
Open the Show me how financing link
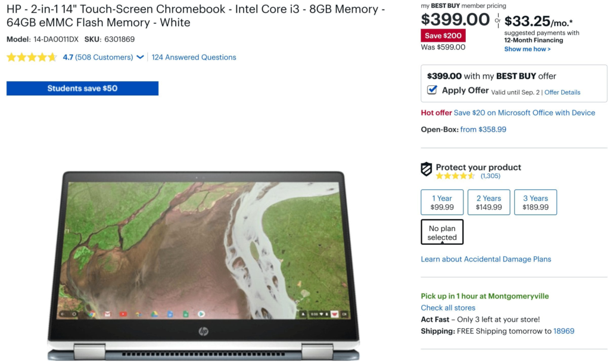[x=527, y=49]
